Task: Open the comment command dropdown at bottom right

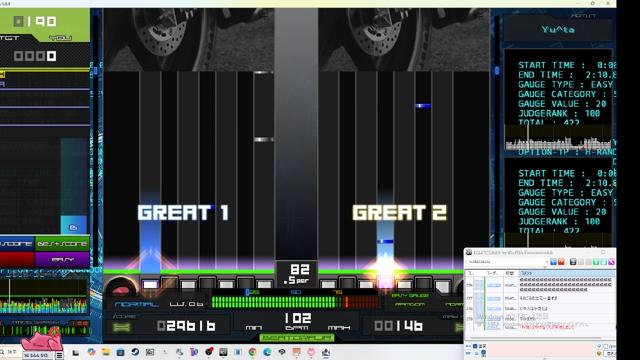Action: click(611, 353)
